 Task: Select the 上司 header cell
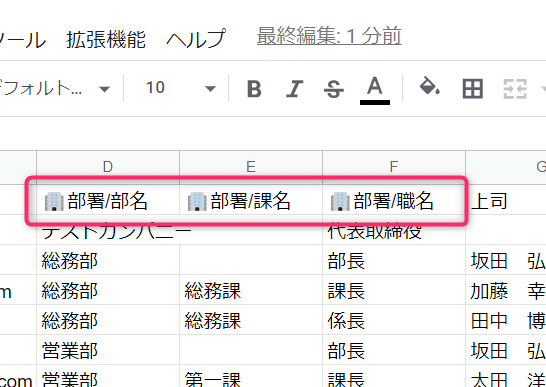coord(506,201)
